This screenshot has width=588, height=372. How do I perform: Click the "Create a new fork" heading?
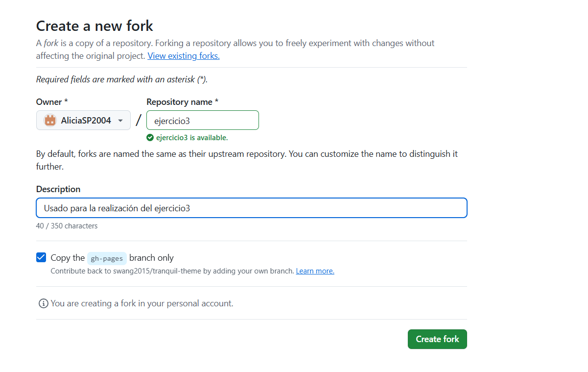(94, 25)
